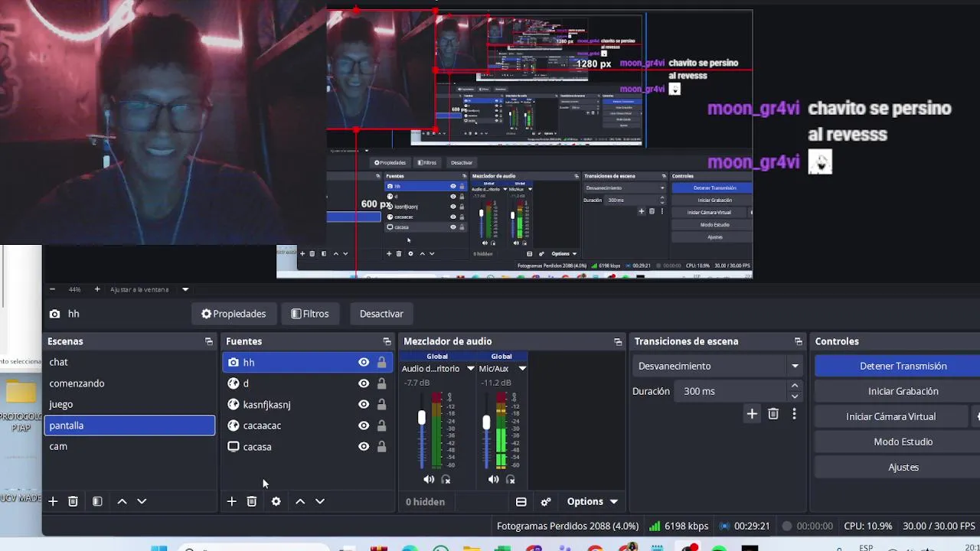This screenshot has height=551, width=980.
Task: Open advanced audio properties gears icon
Action: [546, 502]
